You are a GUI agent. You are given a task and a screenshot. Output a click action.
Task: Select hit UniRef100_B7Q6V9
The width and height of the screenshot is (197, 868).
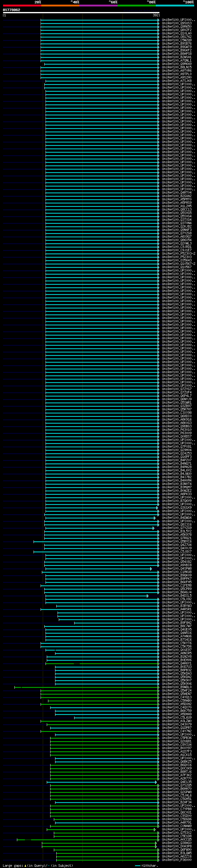(177, 501)
